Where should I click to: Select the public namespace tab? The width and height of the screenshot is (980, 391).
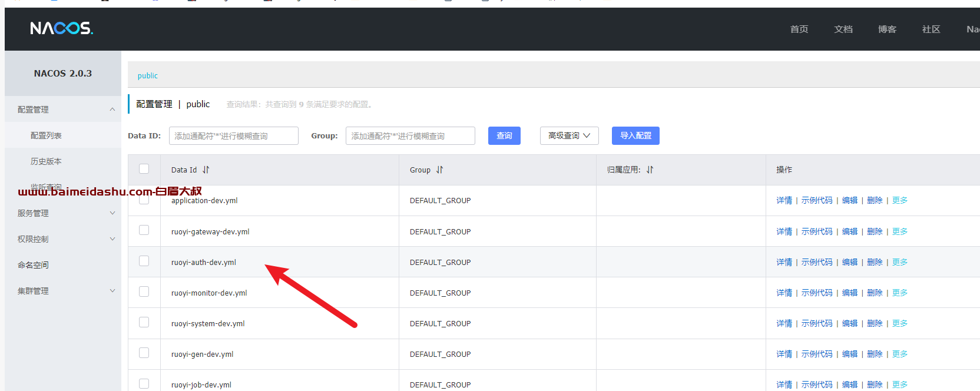point(148,75)
